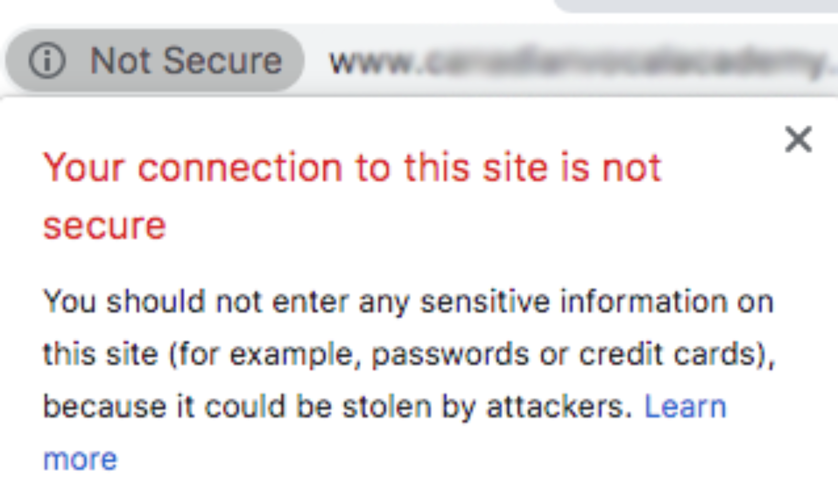Click the red word 'secure' in heading
The width and height of the screenshot is (838, 504).
pos(104,226)
